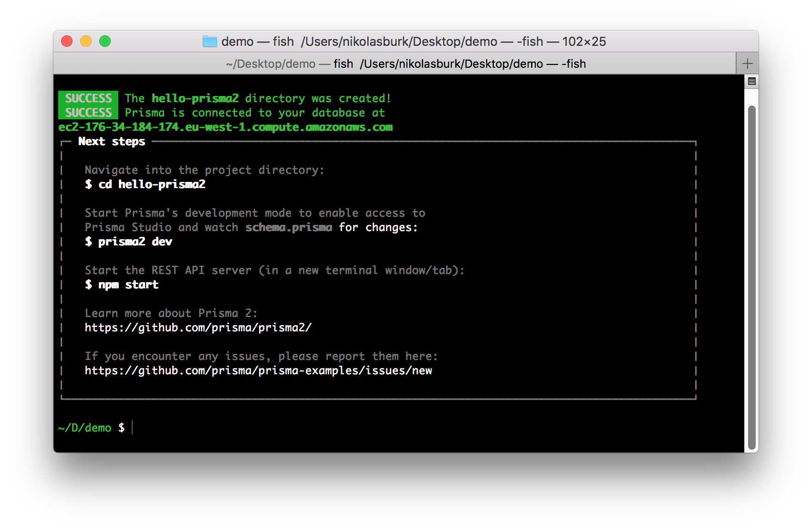Click the 'cd hello-prisma2' command text
Image resolution: width=812 pixels, height=529 pixels.
coord(152,184)
